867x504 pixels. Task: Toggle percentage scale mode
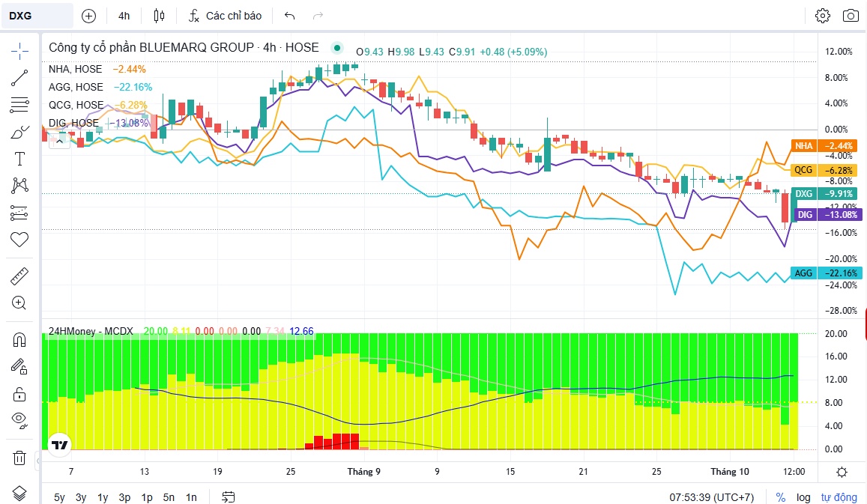point(781,497)
